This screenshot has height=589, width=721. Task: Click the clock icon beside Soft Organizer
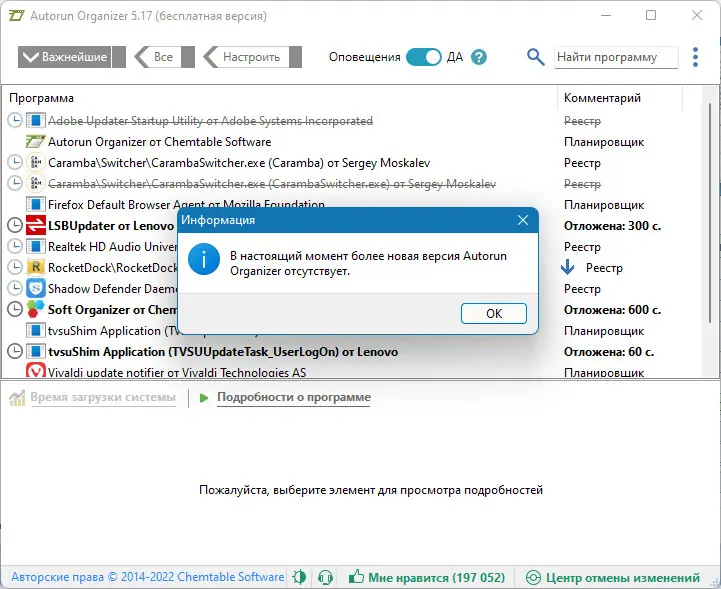[x=15, y=310]
